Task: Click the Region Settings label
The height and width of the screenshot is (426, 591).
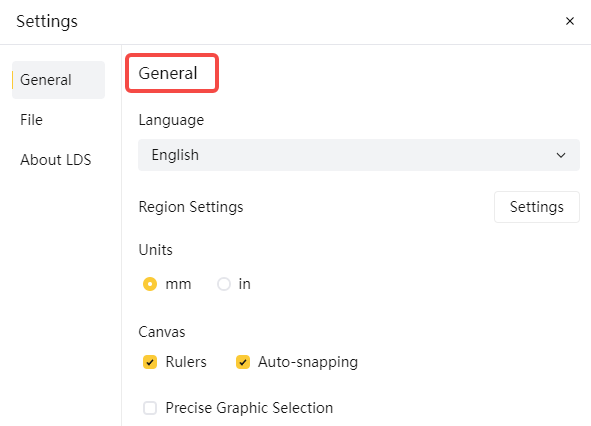Action: pos(191,207)
